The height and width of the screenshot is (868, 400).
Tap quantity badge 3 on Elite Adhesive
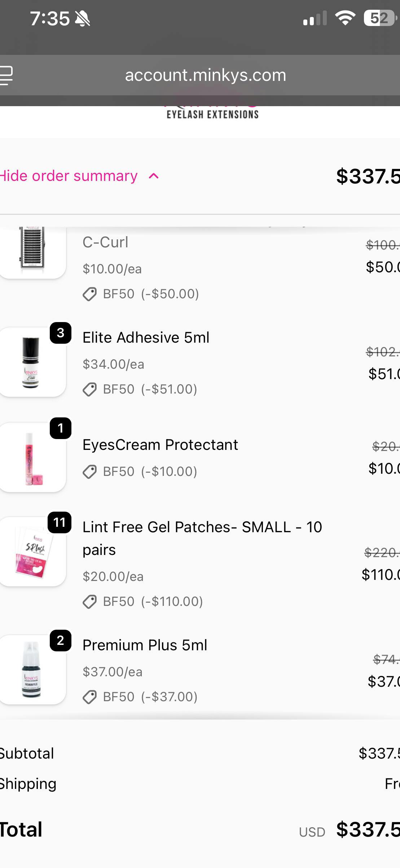coord(60,333)
